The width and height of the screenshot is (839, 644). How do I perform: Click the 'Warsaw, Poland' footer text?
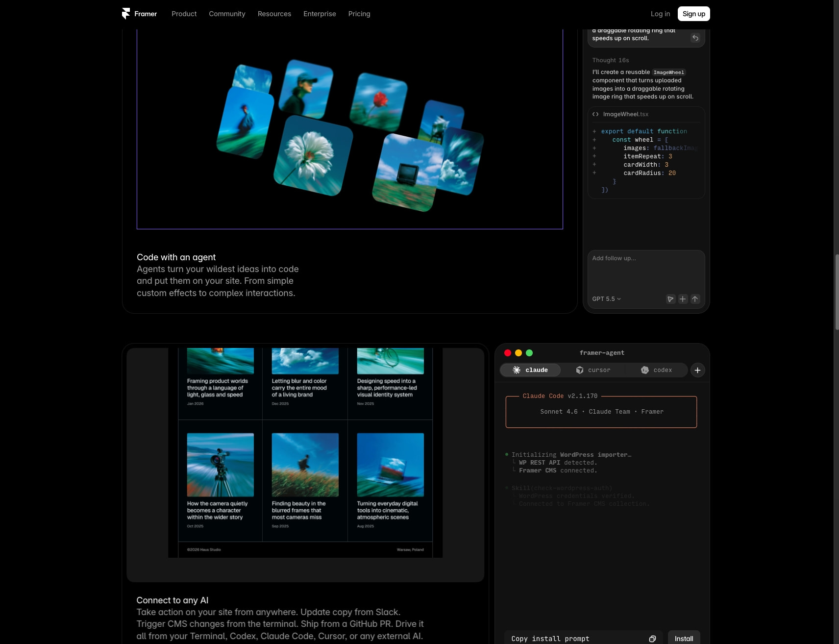point(410,549)
